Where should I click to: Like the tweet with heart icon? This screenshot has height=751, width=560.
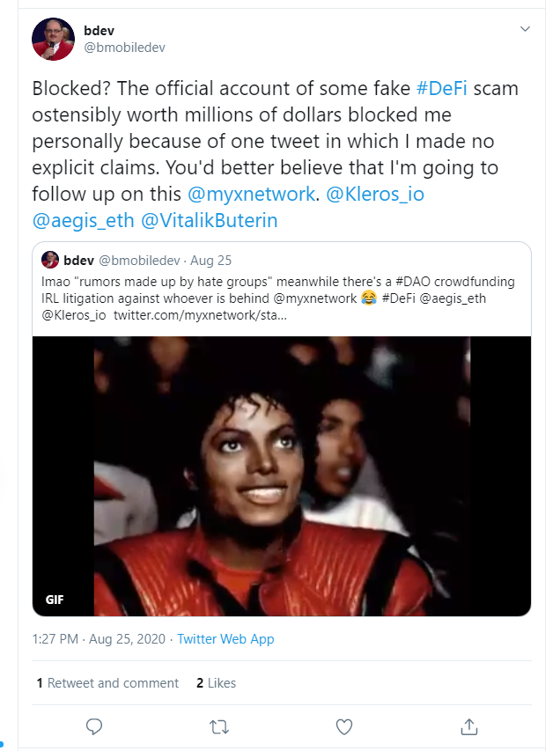click(x=344, y=726)
